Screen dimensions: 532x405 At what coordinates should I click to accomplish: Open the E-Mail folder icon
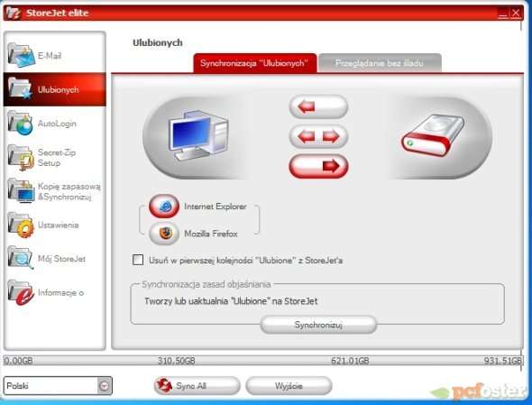point(21,55)
